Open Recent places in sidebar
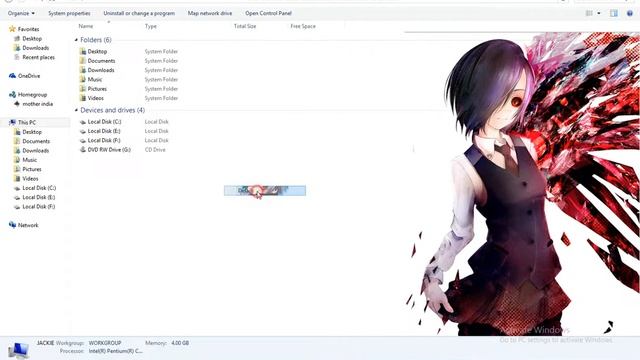The width and height of the screenshot is (640, 360). [x=38, y=57]
